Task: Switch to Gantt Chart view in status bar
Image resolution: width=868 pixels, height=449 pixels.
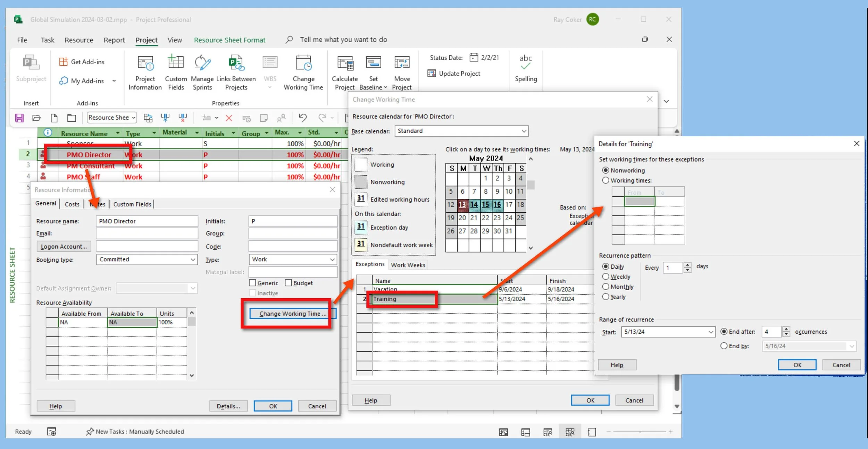Action: point(503,432)
